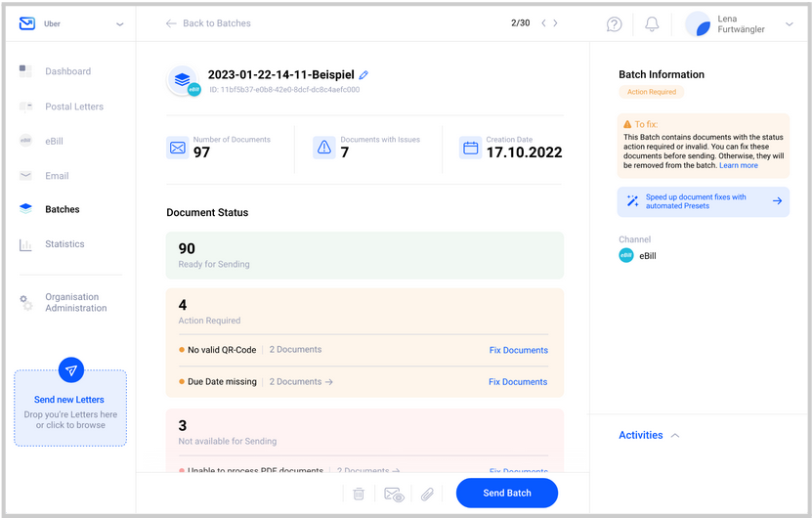Open eBill section in sidebar

coord(54,141)
